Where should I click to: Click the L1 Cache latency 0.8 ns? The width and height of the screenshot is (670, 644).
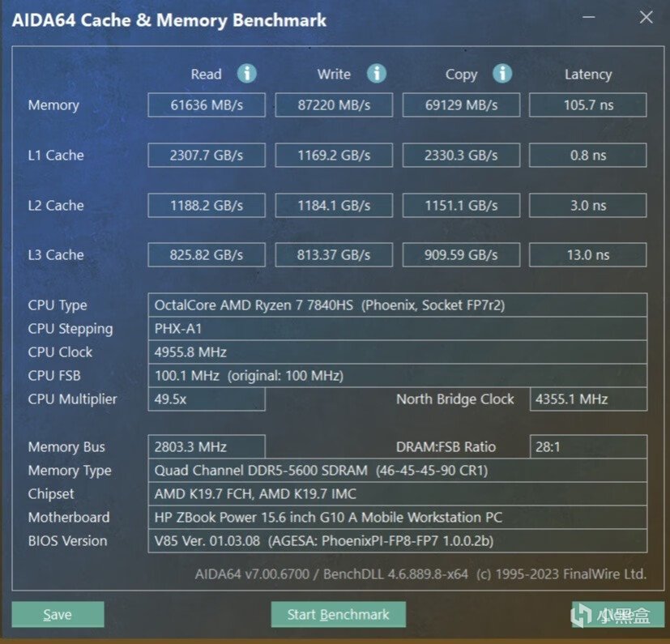pos(588,155)
